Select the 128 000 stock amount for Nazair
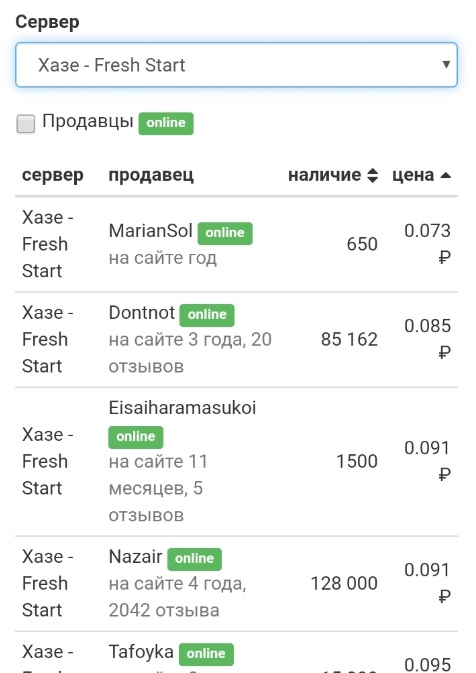 click(x=344, y=583)
